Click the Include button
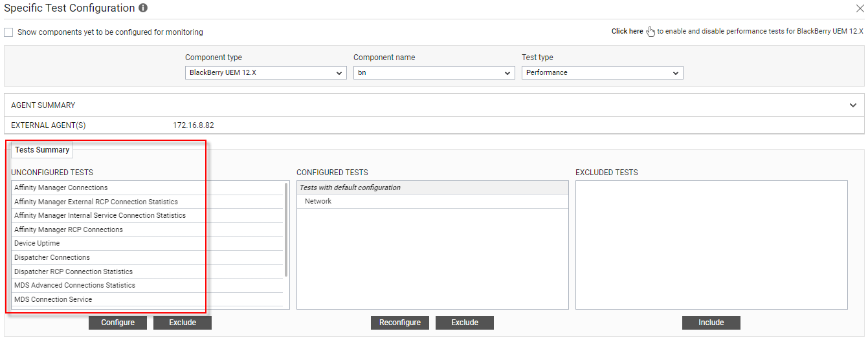 711,323
